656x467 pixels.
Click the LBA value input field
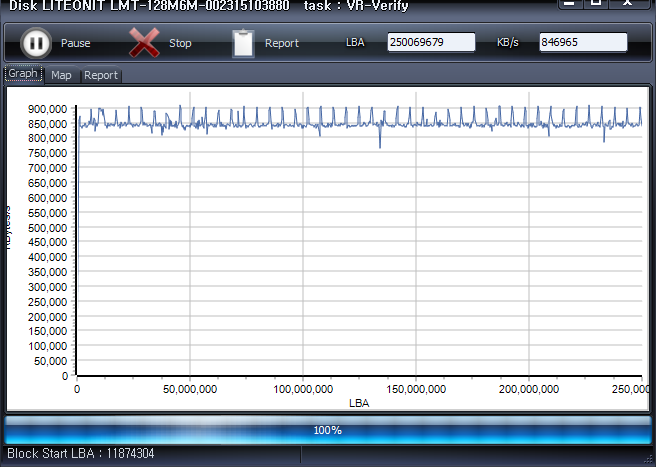431,43
